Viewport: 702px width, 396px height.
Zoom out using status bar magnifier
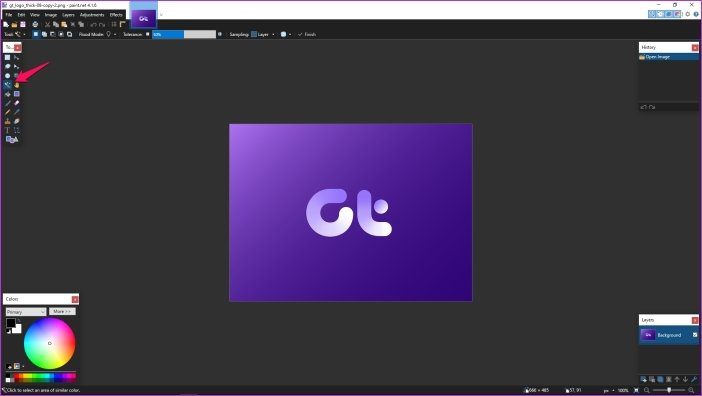pyautogui.click(x=646, y=390)
